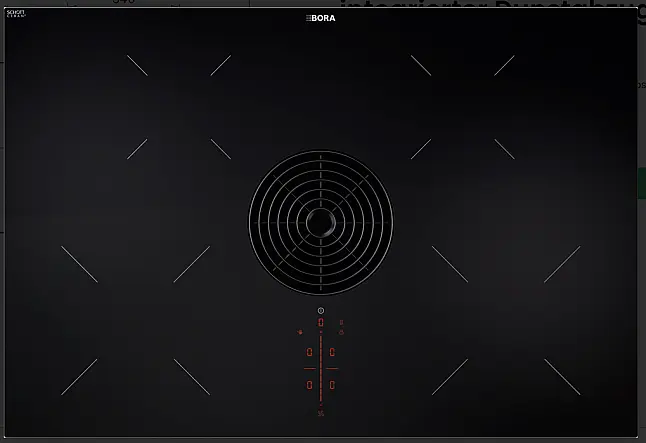646x443 pixels.
Task: Tap the front right cooking zone digit
Action: [x=332, y=385]
